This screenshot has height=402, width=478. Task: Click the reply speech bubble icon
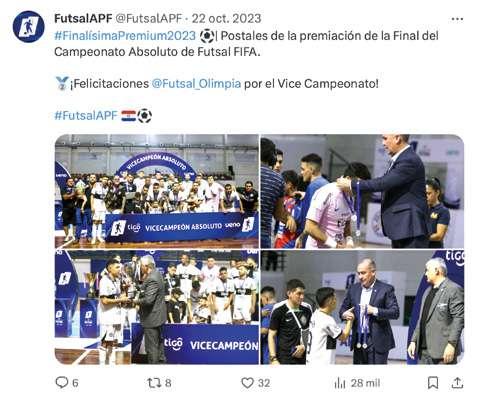coord(62,383)
